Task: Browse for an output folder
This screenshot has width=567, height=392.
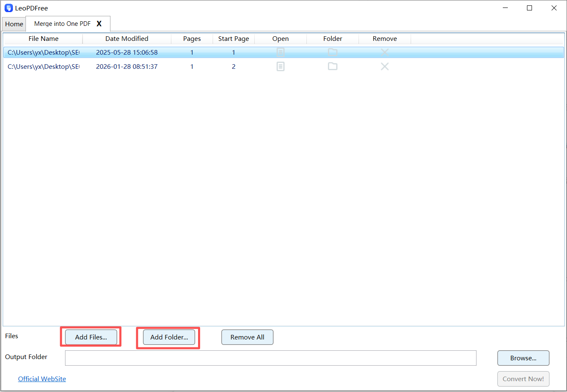Action: pos(523,358)
